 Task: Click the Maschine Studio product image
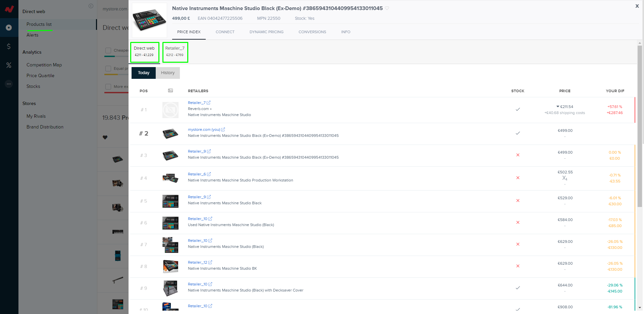(149, 20)
